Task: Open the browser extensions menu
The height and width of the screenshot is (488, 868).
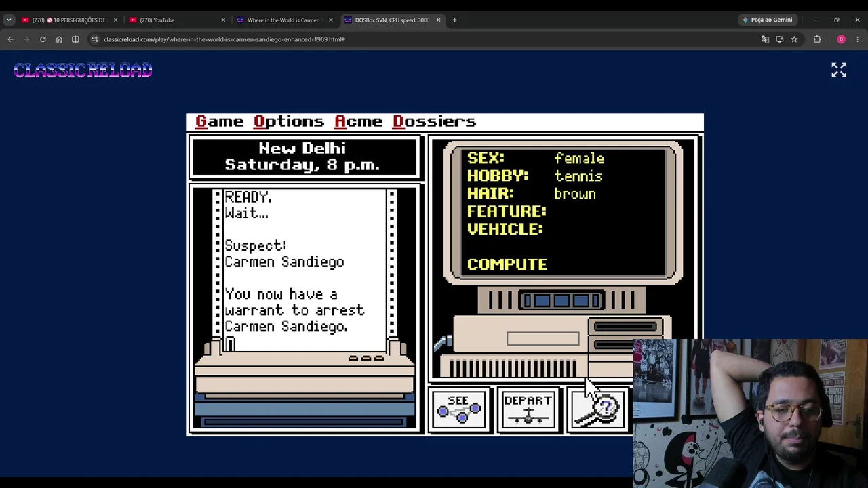Action: click(817, 39)
